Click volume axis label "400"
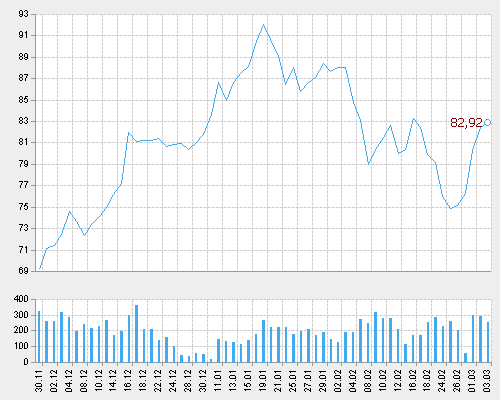 coord(21,299)
